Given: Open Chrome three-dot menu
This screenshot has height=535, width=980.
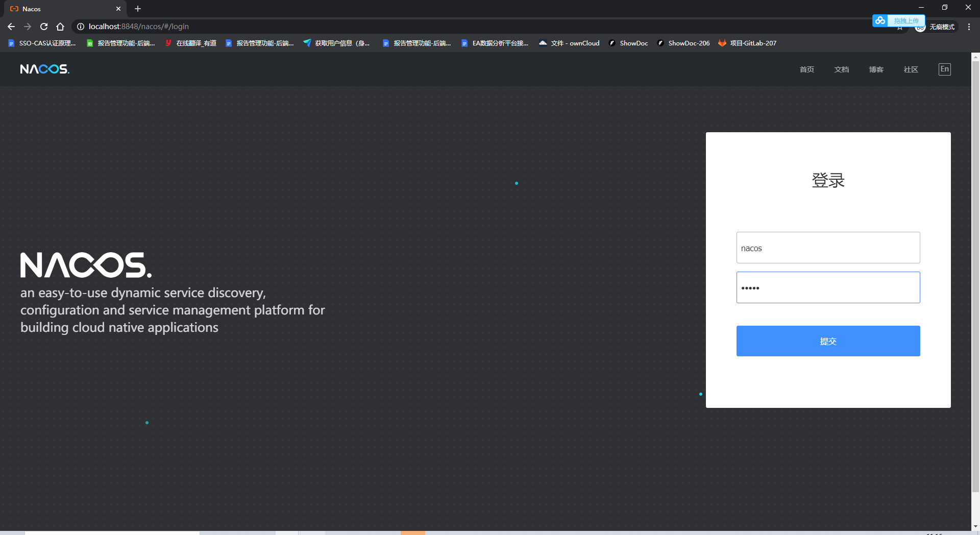Looking at the screenshot, I should [x=969, y=27].
